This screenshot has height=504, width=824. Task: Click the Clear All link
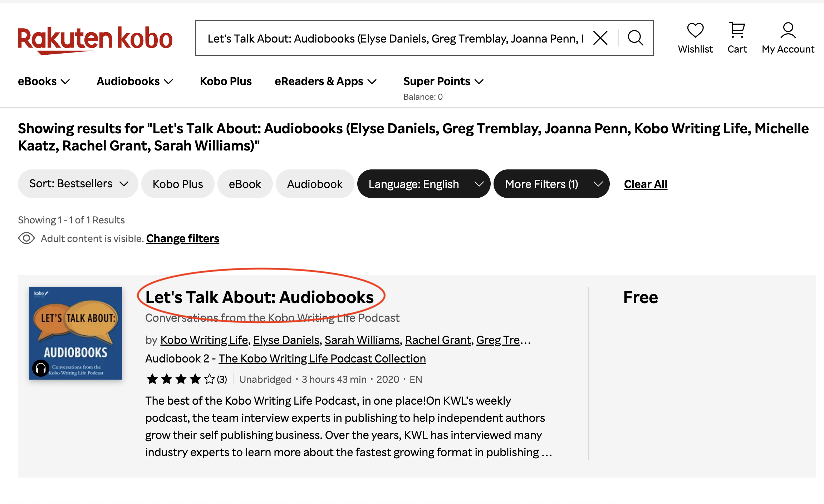pyautogui.click(x=646, y=184)
